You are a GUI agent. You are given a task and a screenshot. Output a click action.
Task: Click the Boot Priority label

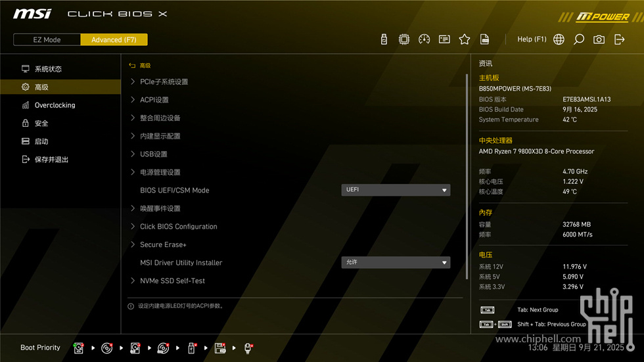tap(40, 348)
